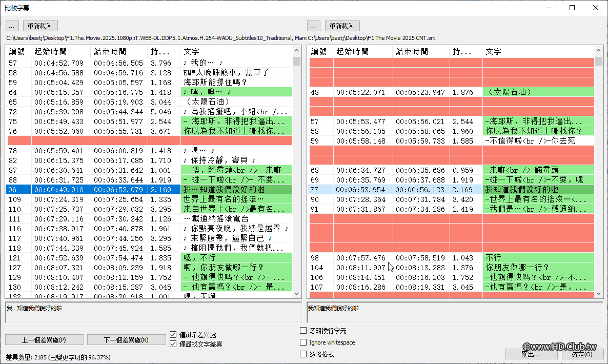Toggle 僅顯示差異處 checkbox
Viewport: 608px width, 364px height.
tap(173, 335)
